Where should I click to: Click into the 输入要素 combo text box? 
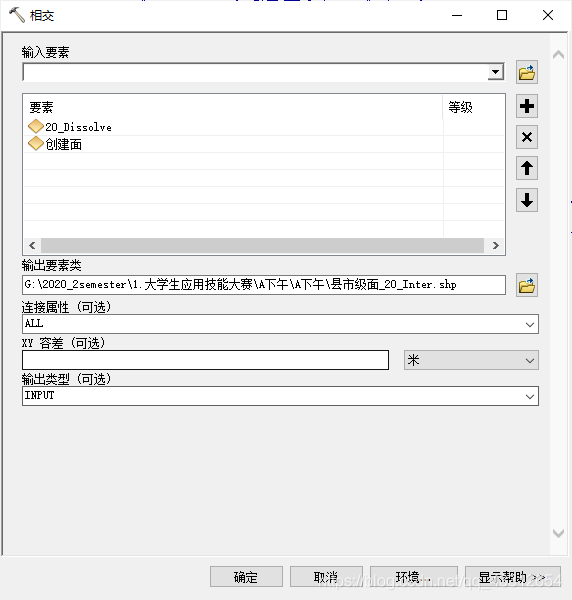pos(255,72)
